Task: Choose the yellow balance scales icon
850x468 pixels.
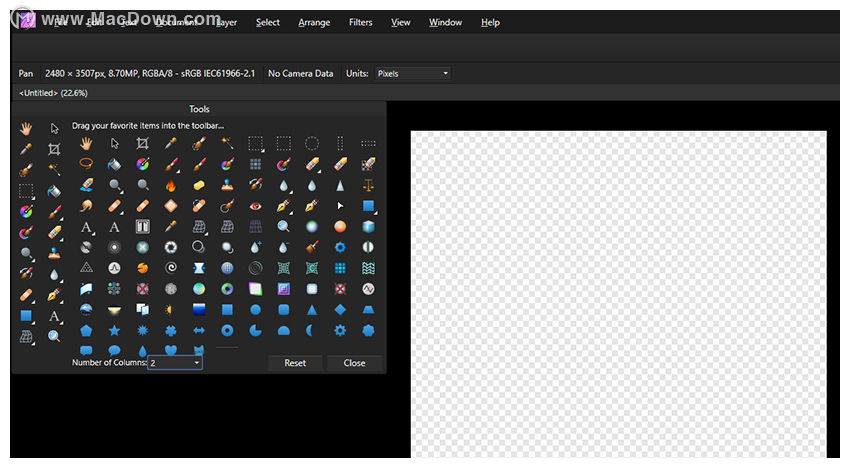Action: coord(368,185)
